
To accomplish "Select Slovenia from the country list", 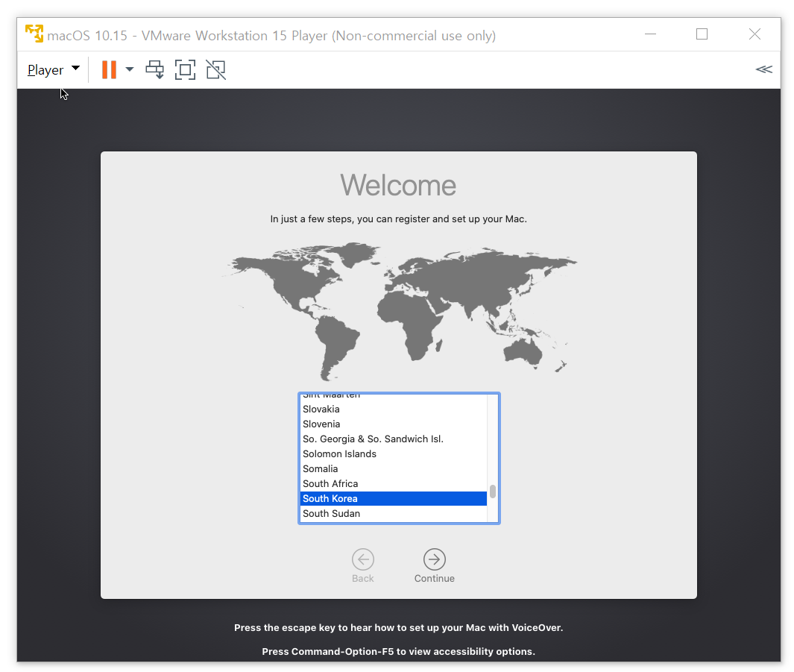I will 321,424.
